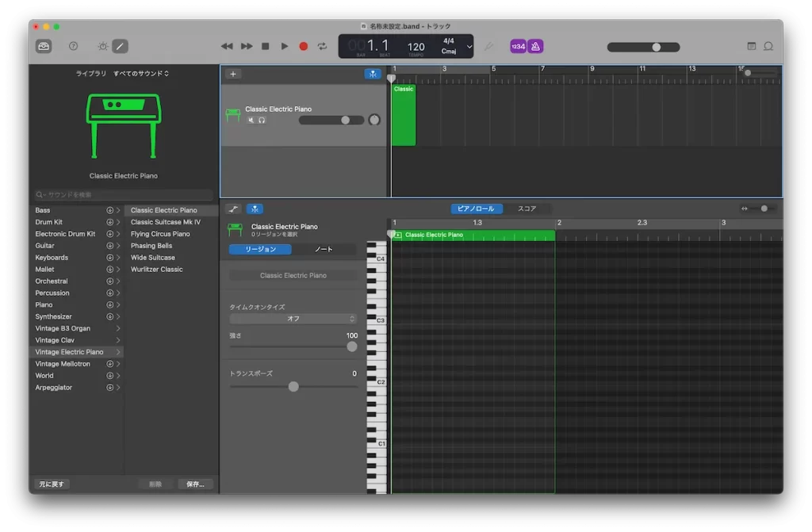Click the 保存... button in the library

(x=195, y=484)
